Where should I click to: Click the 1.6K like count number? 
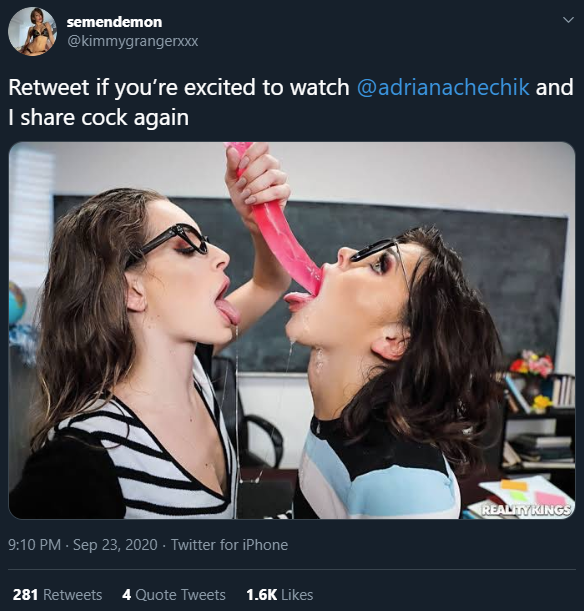click(261, 595)
